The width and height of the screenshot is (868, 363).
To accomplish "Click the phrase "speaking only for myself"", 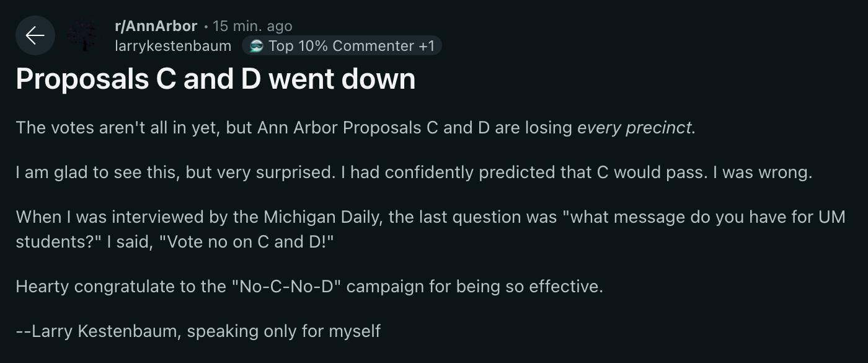I will (x=283, y=331).
